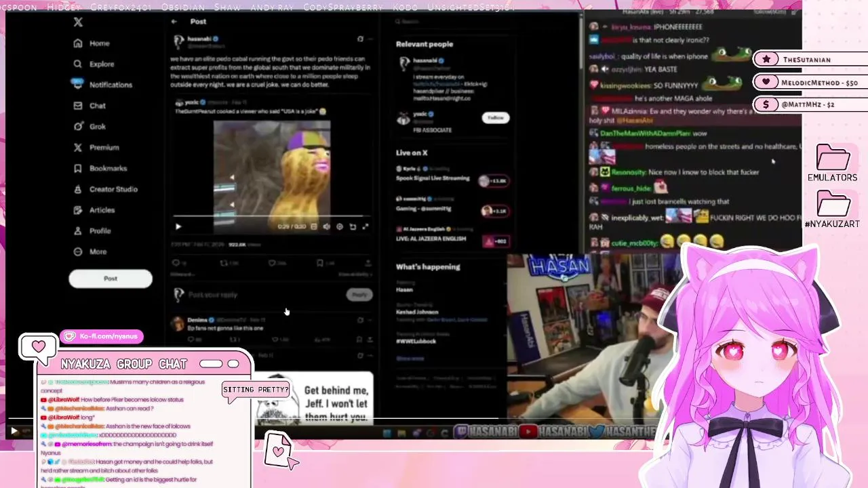This screenshot has height=488, width=868.
Task: Open the EMULATORS folder
Action: (833, 163)
